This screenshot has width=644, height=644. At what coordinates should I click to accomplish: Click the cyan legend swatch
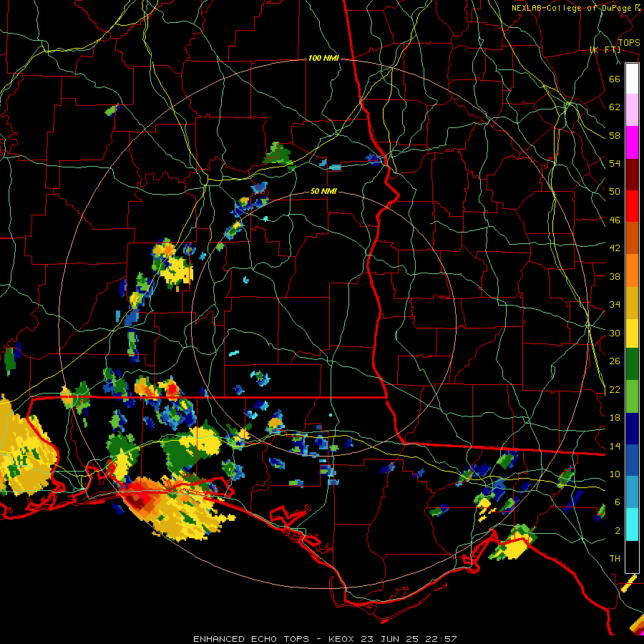click(632, 525)
